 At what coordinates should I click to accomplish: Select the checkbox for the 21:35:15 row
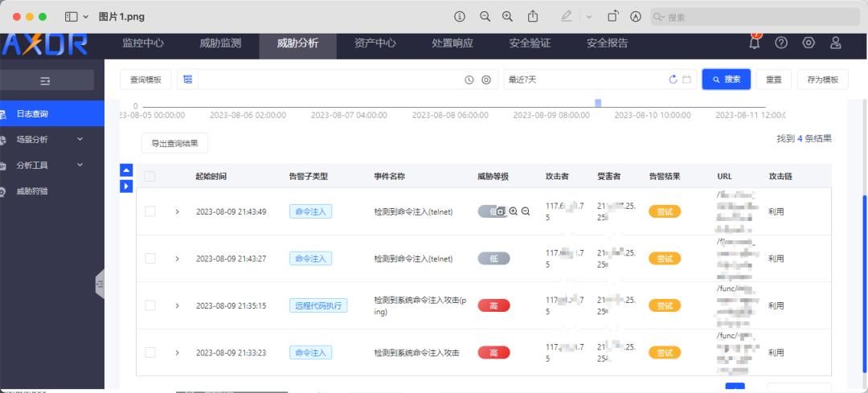click(149, 305)
